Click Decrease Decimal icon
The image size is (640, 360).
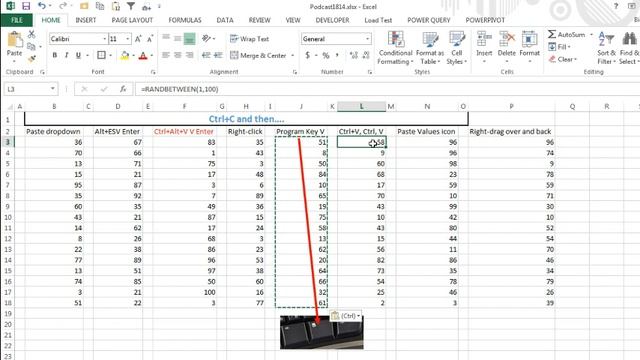click(366, 55)
